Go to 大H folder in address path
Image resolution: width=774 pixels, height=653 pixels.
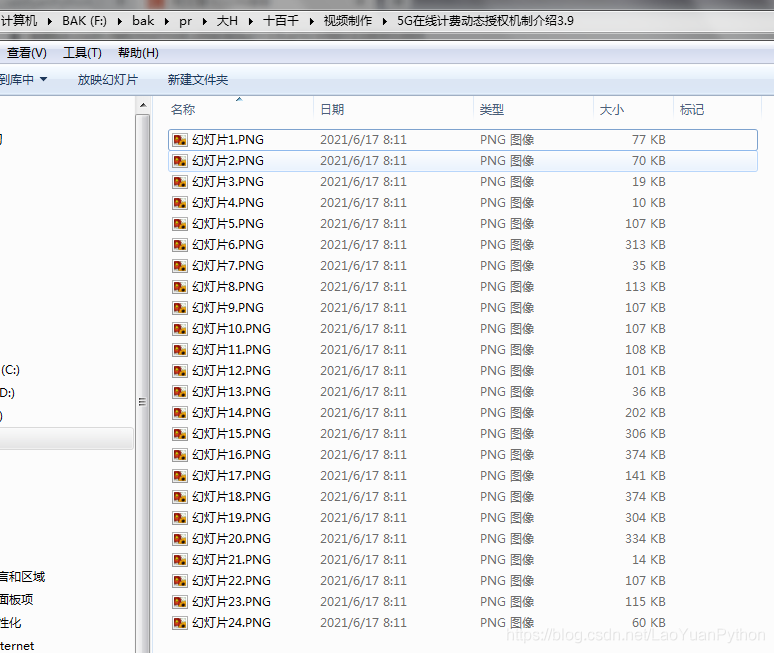click(227, 21)
